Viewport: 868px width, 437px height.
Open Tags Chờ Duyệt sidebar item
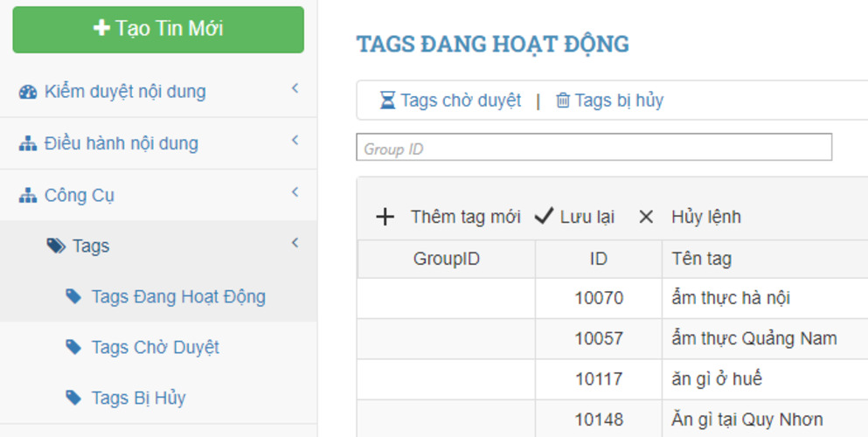[x=155, y=348]
